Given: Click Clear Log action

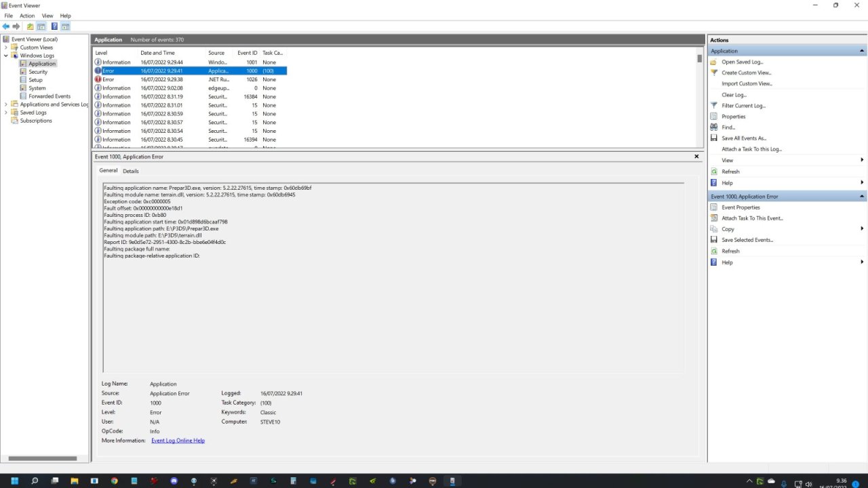Looking at the screenshot, I should pos(734,95).
